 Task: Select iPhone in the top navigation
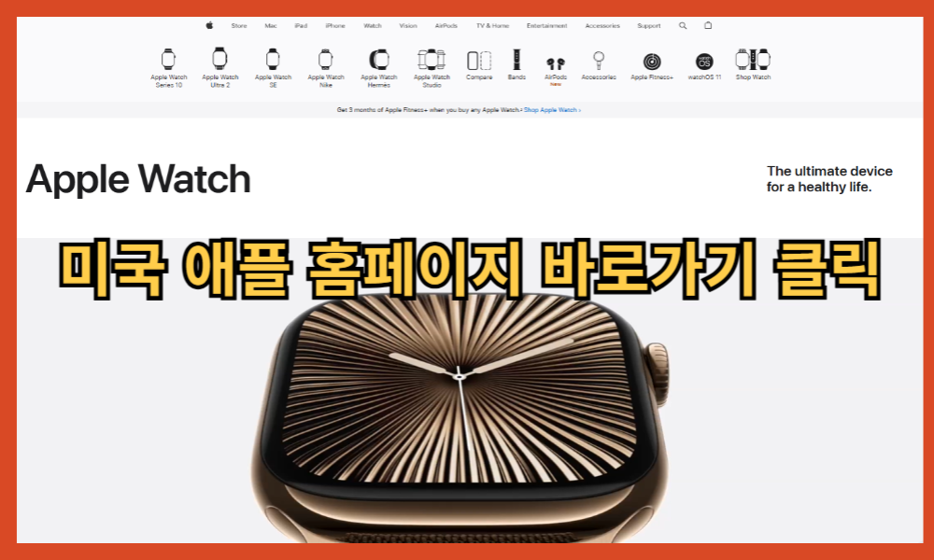click(335, 25)
